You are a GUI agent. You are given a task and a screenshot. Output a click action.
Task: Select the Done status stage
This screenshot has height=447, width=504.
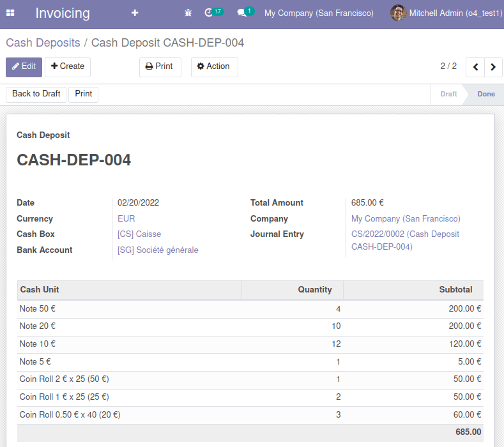(x=485, y=95)
